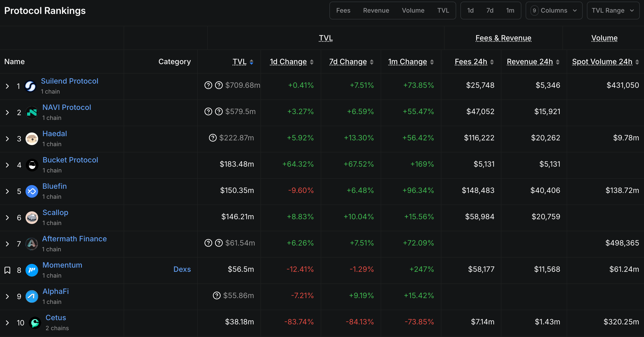This screenshot has width=644, height=337.
Task: Click the bookmark icon beside Momentum
Action: (7, 270)
